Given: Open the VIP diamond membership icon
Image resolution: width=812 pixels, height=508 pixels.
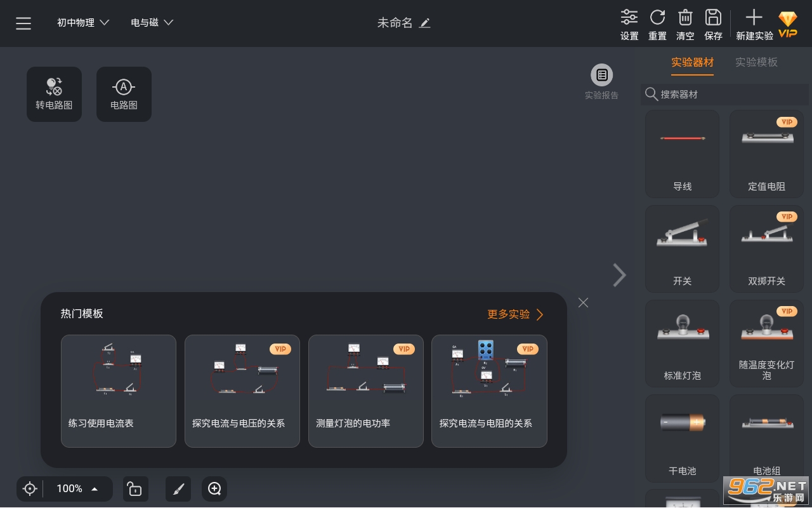Looking at the screenshot, I should tap(788, 24).
